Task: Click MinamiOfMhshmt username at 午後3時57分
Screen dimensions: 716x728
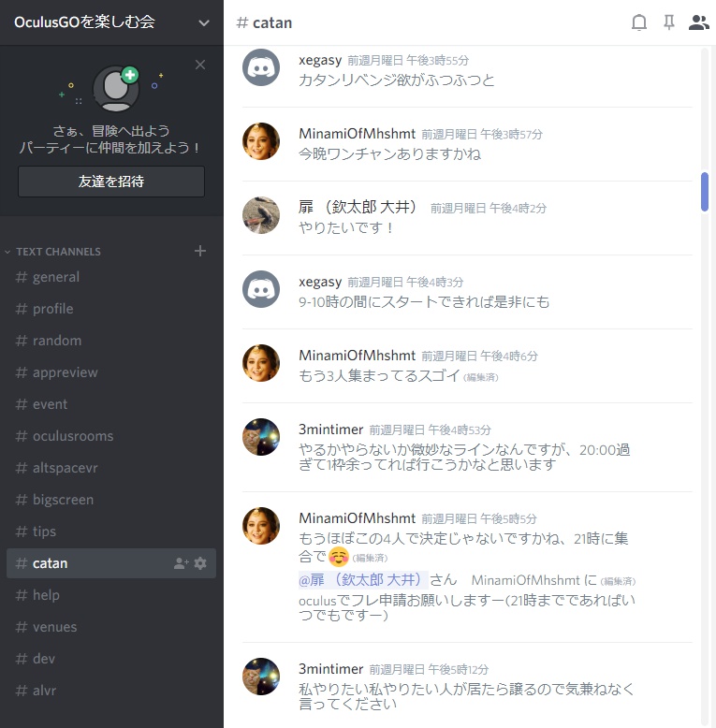Action: pos(357,134)
